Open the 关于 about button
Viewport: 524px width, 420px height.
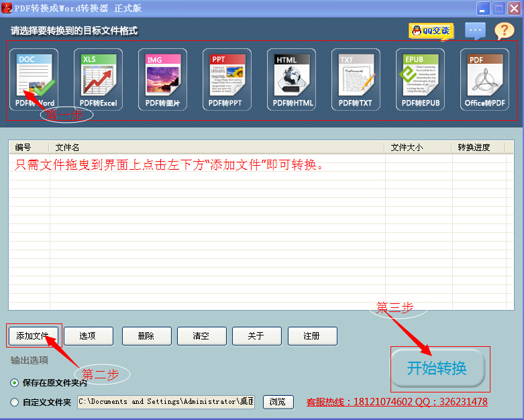[x=257, y=336]
